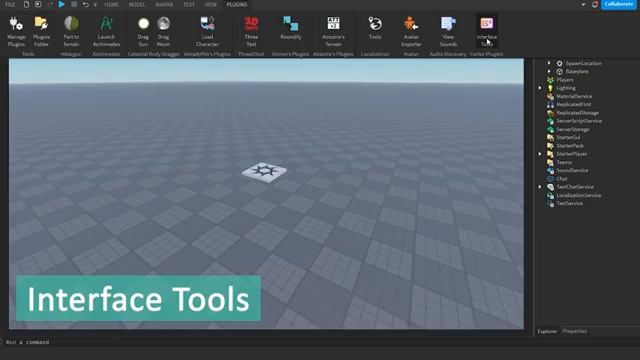The image size is (640, 360).
Task: Click the notification icon beside Collaborate
Action: coord(595,4)
